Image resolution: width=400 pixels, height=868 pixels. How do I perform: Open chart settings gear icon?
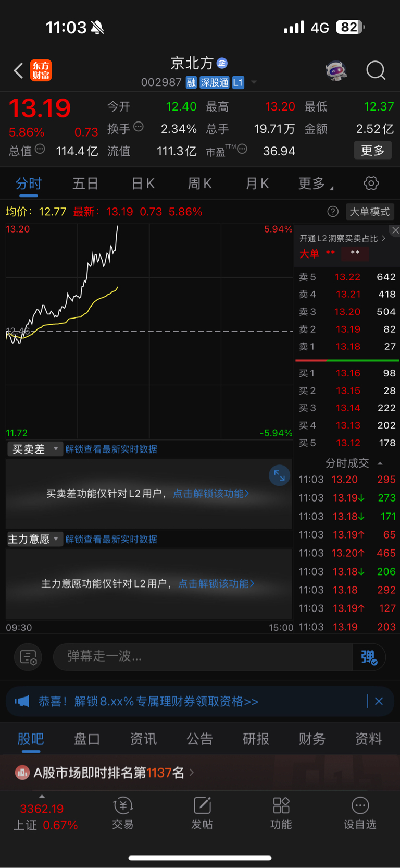click(371, 184)
